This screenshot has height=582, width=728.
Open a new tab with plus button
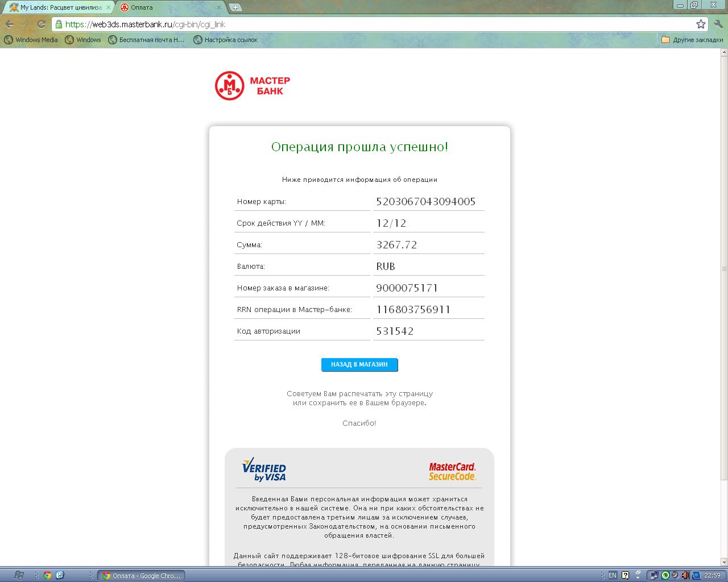[x=235, y=7]
